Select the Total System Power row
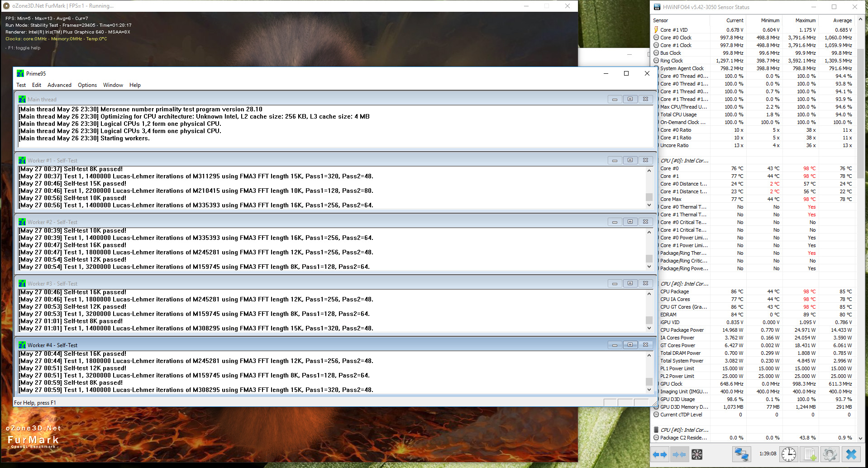 (x=754, y=361)
